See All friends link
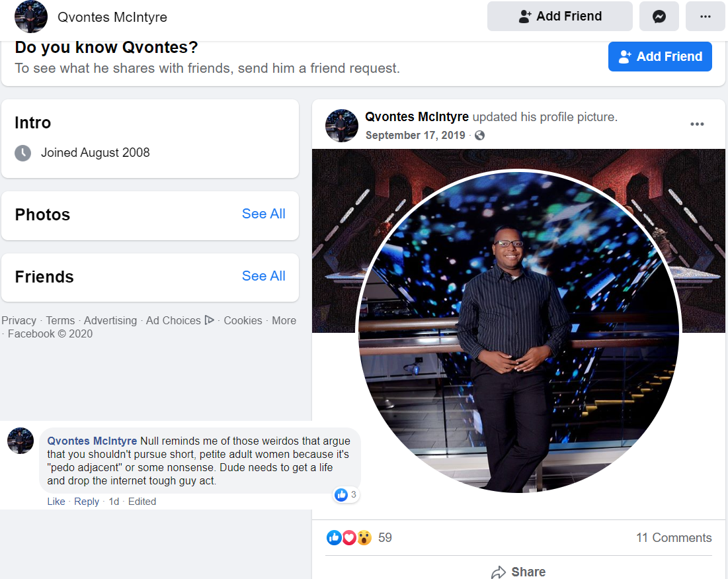 click(264, 276)
